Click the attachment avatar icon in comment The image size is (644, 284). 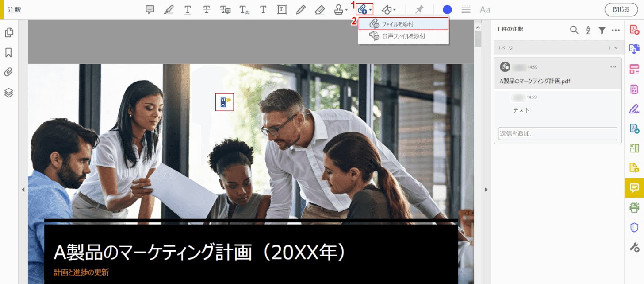click(x=505, y=66)
